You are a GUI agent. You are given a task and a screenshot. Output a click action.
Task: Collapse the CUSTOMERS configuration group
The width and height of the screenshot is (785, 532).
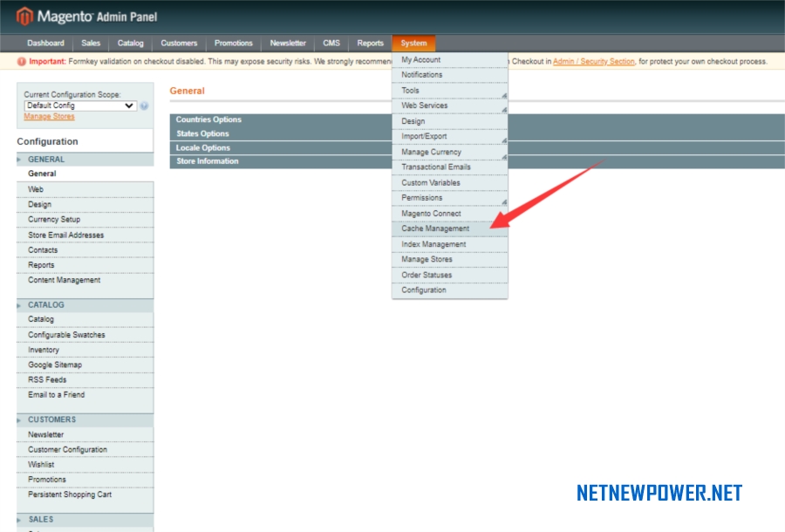click(85, 419)
